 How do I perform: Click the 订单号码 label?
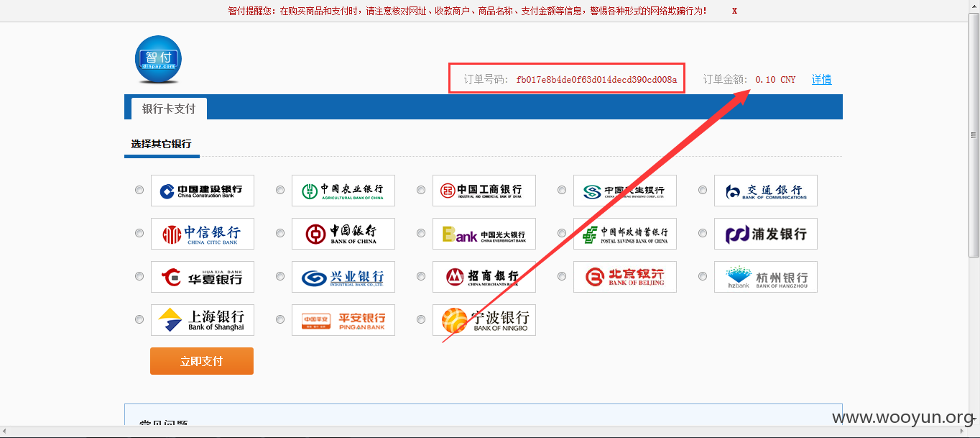click(x=486, y=80)
